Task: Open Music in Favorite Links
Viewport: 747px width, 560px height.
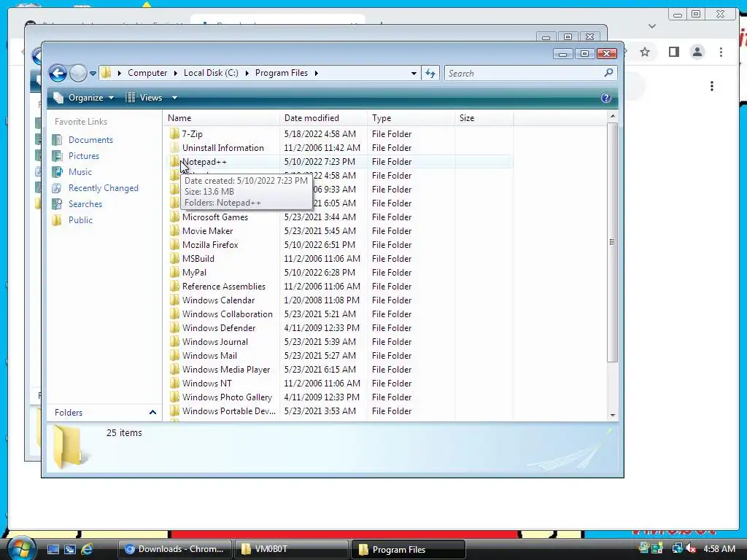Action: 80,172
